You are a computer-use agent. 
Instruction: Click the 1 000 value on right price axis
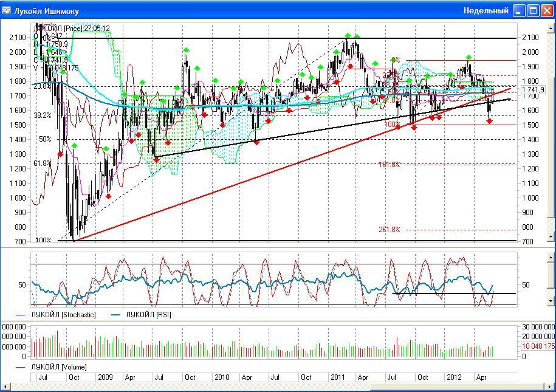(530, 198)
